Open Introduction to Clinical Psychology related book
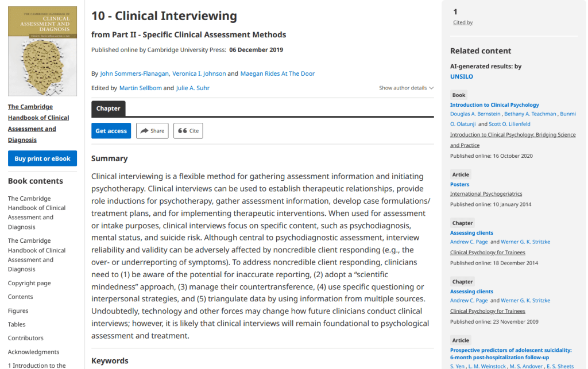Viewport: 588px width, 369px height. (x=494, y=105)
